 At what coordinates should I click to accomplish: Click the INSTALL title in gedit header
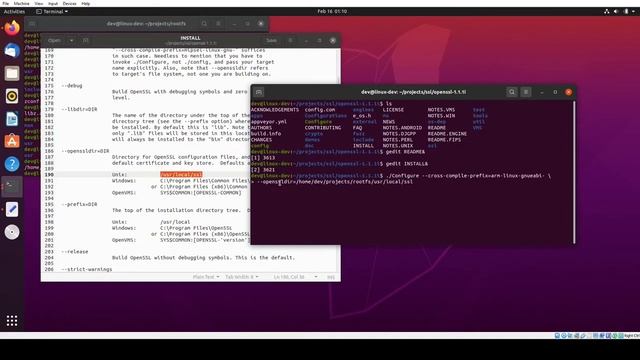(190, 38)
